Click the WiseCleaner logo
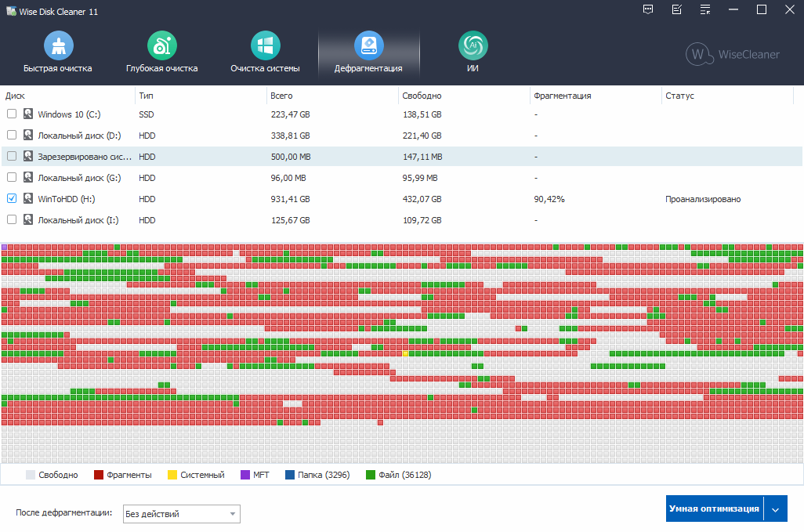The image size is (804, 532). coord(733,54)
